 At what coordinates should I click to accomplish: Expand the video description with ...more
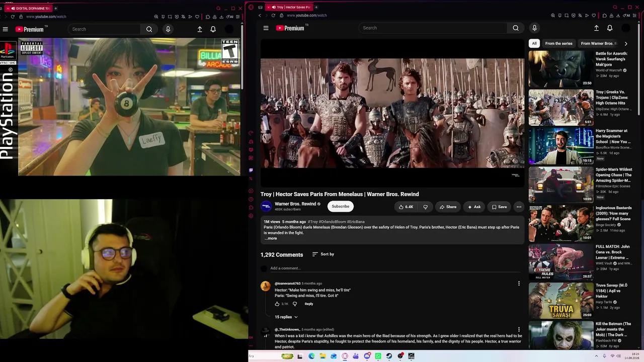point(271,238)
